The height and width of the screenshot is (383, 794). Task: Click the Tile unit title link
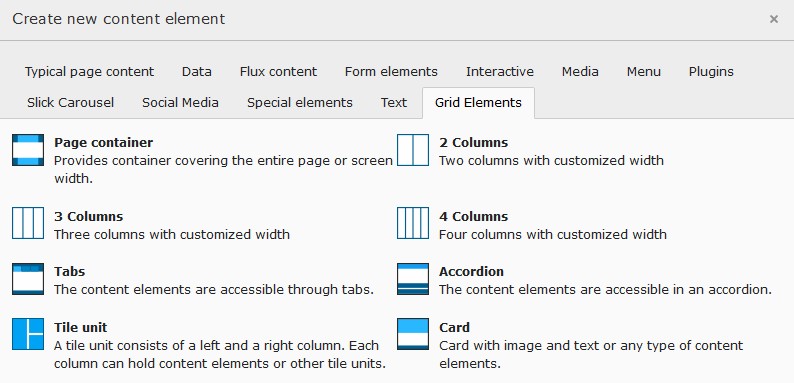(x=81, y=327)
